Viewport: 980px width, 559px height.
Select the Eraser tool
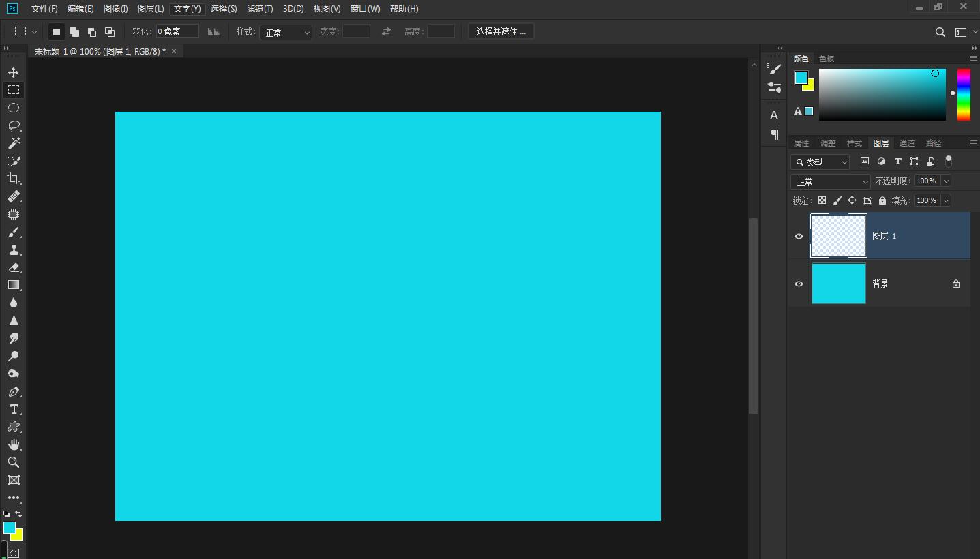[13, 268]
